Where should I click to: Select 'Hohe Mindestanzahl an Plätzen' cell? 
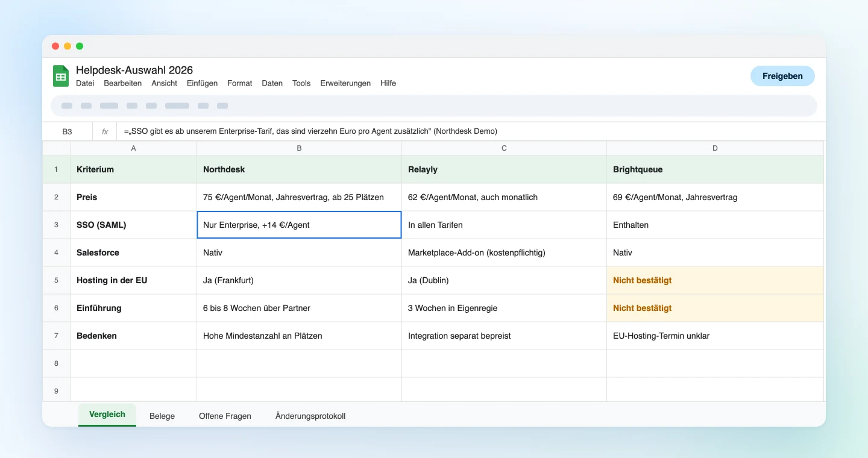[x=300, y=336]
